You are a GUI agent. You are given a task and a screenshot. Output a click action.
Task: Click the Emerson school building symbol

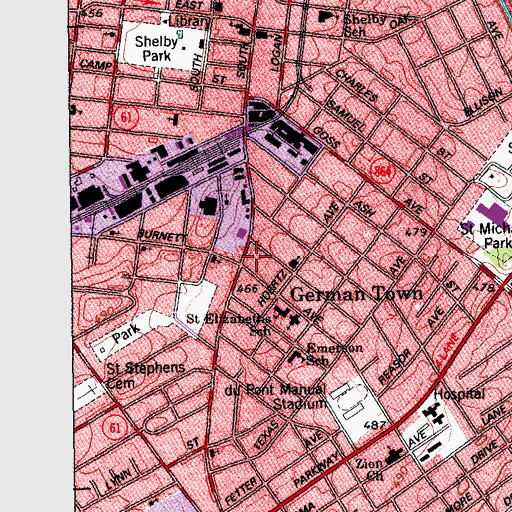click(295, 357)
